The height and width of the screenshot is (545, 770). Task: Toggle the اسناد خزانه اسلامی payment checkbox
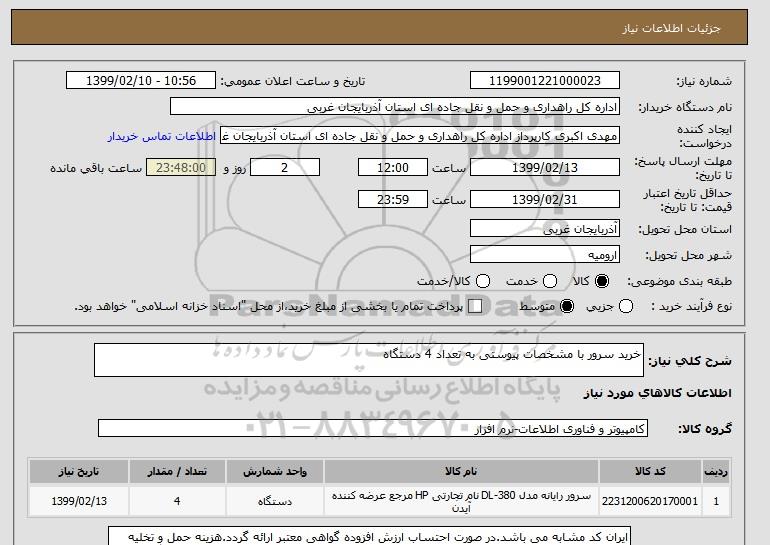(x=475, y=306)
